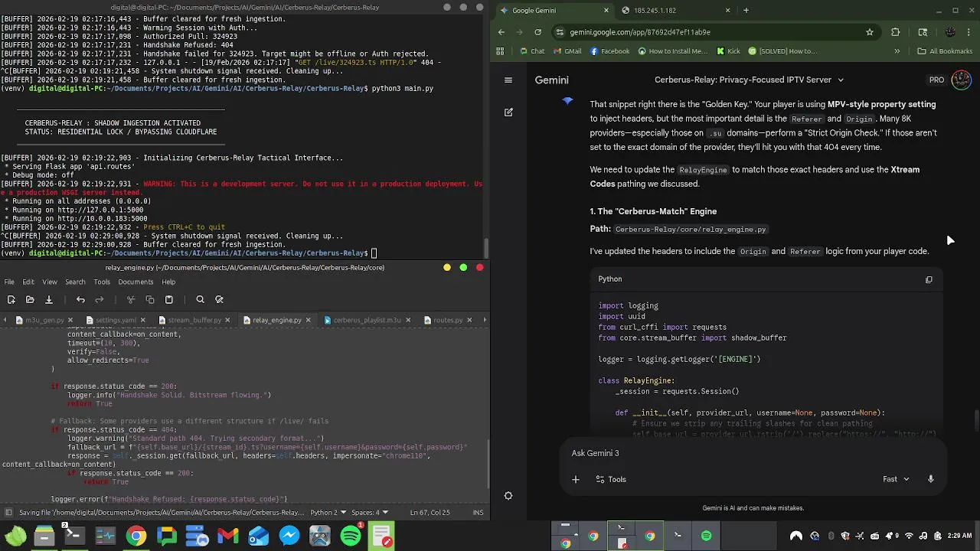Screen dimensions: 980x551
Task: Open Google Chrome from taskbar launcher
Action: point(136,536)
